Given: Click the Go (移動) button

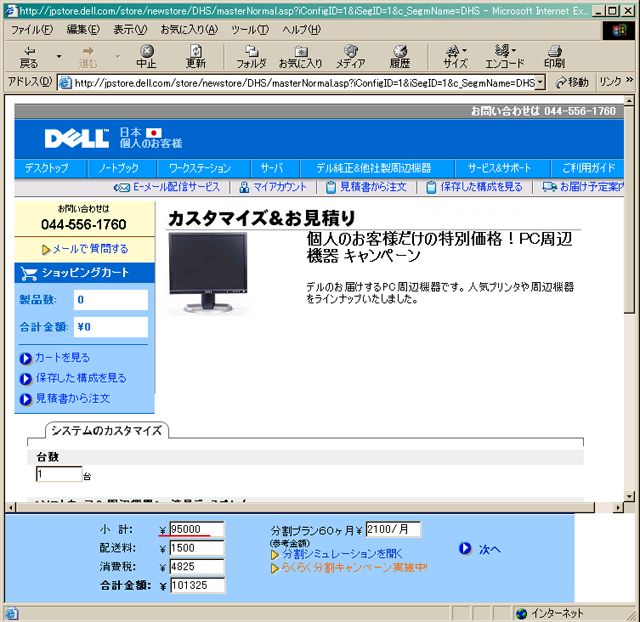Looking at the screenshot, I should pos(572,83).
